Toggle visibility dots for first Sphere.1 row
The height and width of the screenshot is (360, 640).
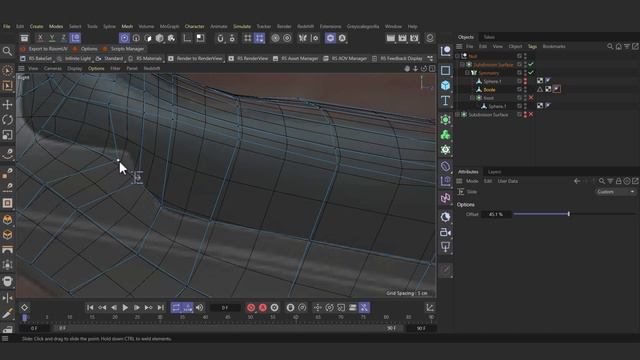525,81
